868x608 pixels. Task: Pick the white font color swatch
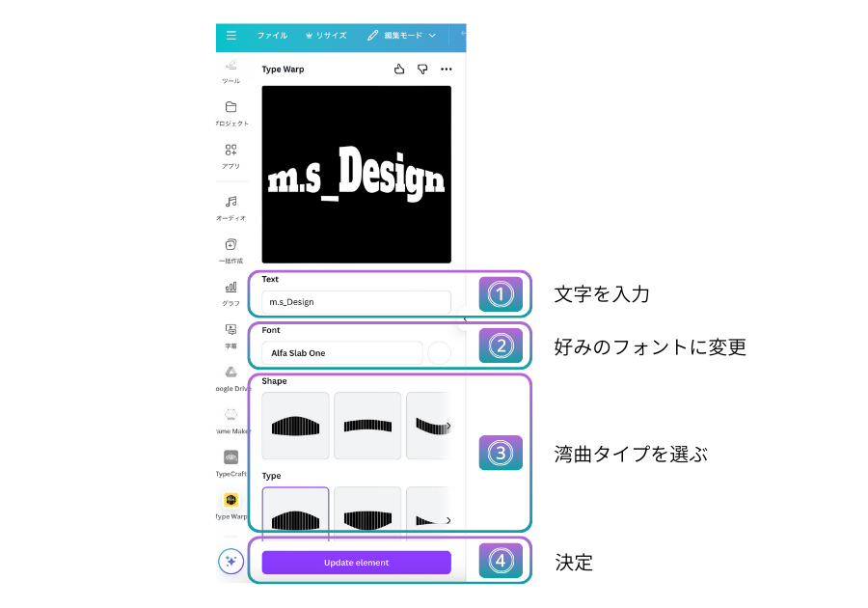coord(439,353)
